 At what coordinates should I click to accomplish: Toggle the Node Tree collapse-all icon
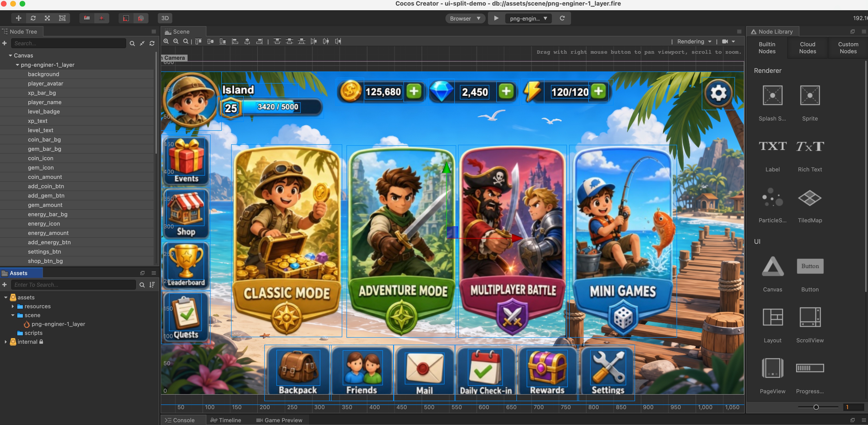tap(142, 43)
